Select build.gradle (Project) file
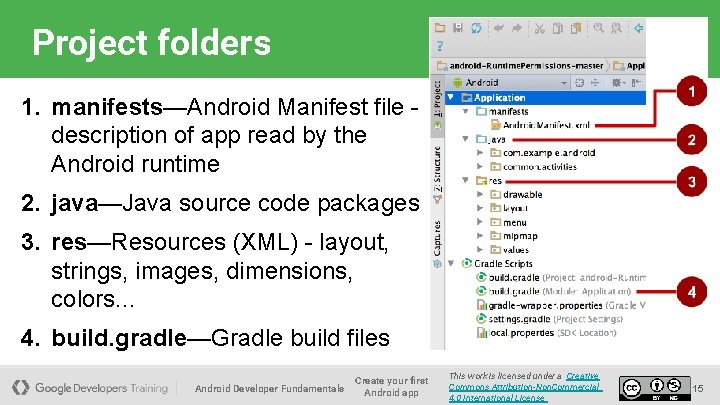The image size is (720, 405). tap(561, 277)
